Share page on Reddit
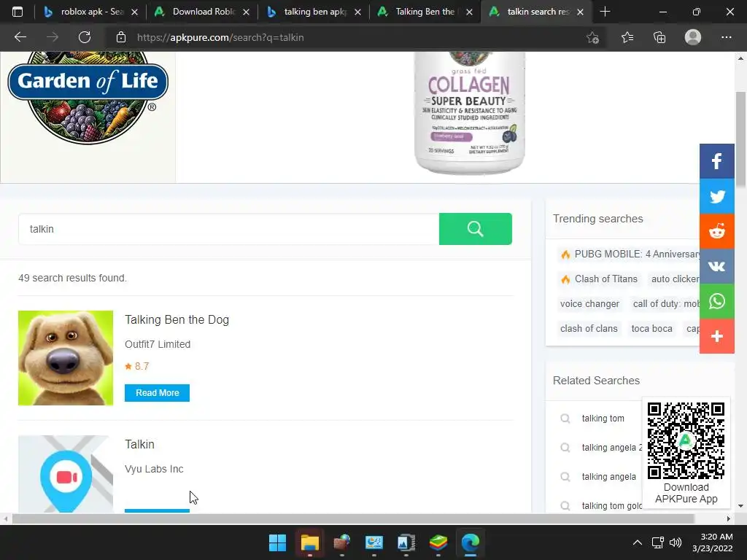 click(x=717, y=231)
